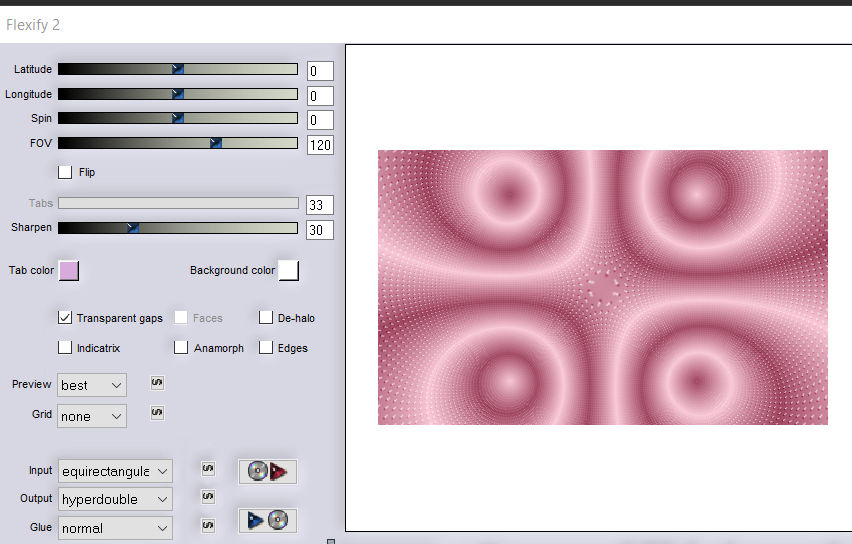The height and width of the screenshot is (544, 852).
Task: Open the Grid dropdown set to none
Action: [92, 416]
